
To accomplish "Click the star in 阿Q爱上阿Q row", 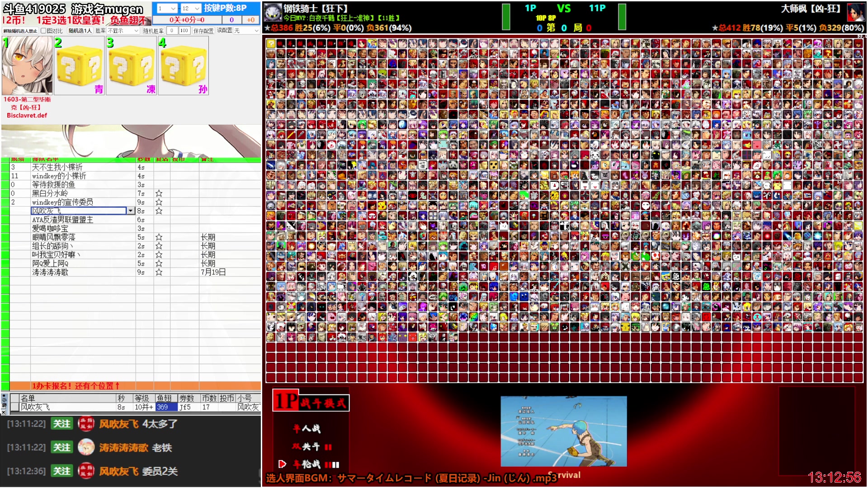I will (x=159, y=263).
